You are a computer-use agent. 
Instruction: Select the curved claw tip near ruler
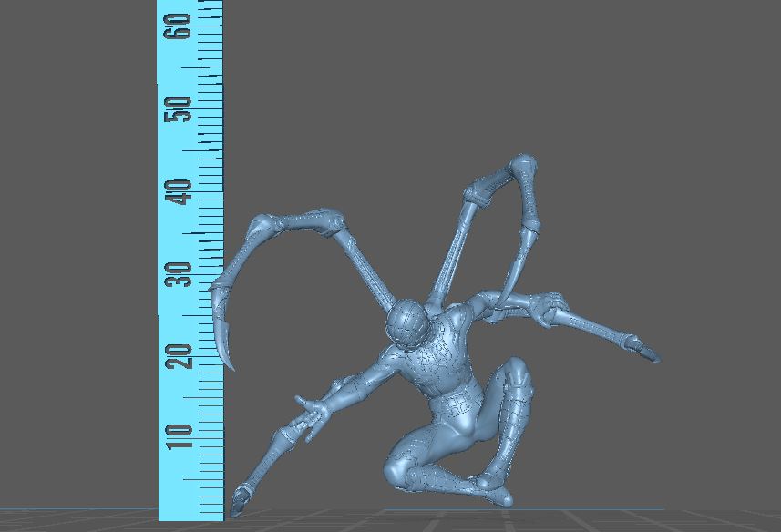[228, 359]
